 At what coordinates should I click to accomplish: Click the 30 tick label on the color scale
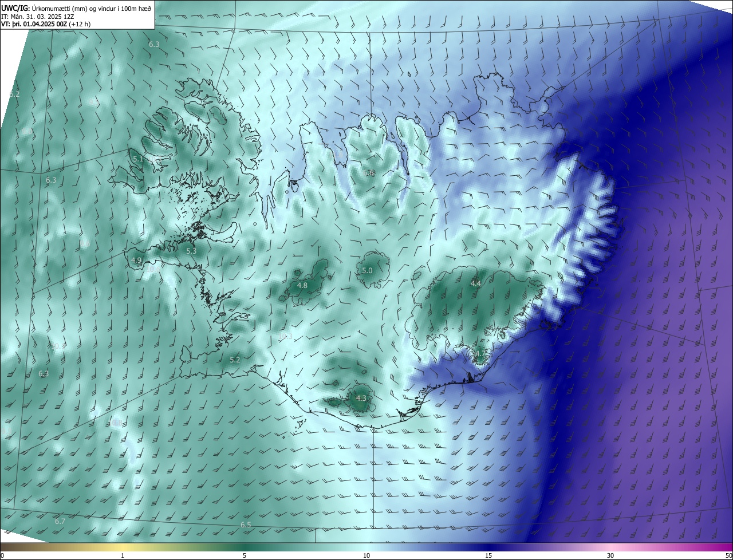(x=610, y=555)
